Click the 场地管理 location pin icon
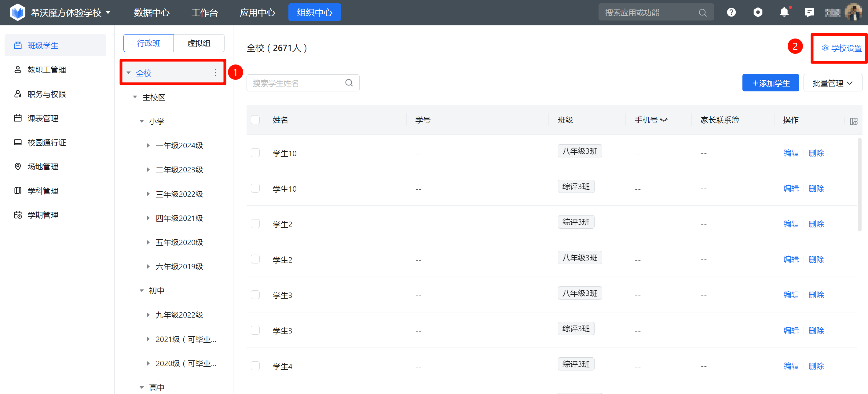 [x=18, y=167]
